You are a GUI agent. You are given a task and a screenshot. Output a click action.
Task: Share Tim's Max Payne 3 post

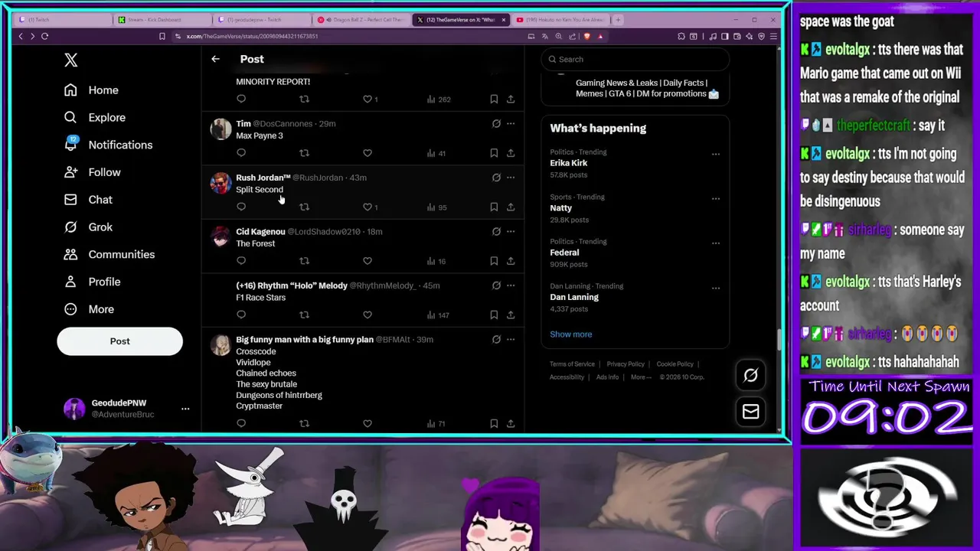[x=511, y=153]
